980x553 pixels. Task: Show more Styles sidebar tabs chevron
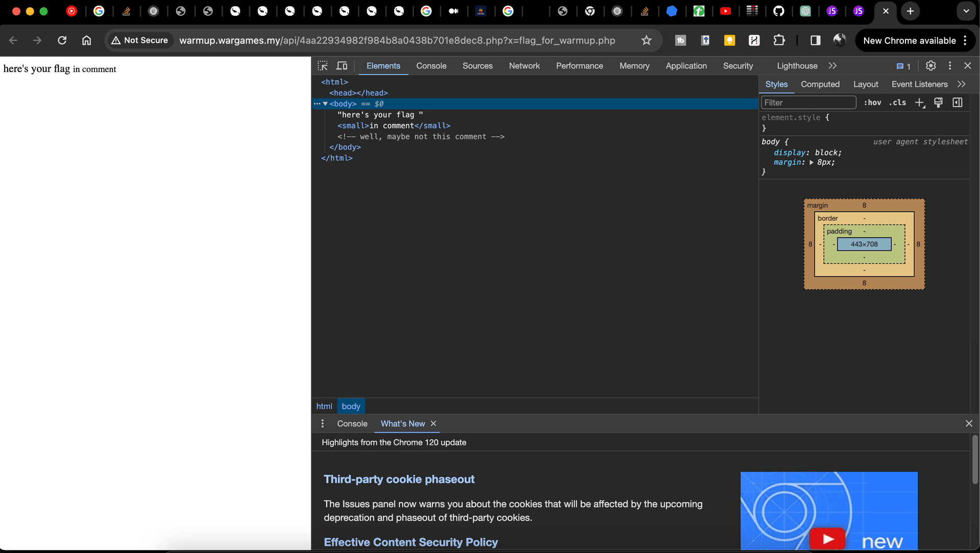(962, 84)
